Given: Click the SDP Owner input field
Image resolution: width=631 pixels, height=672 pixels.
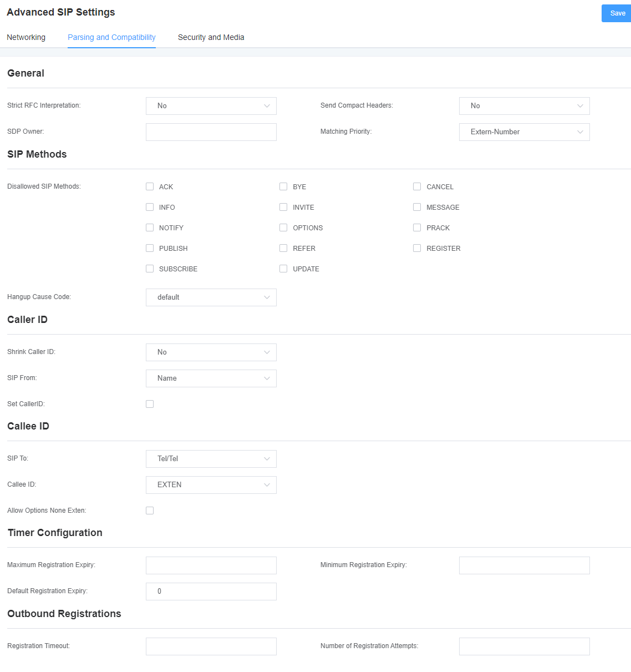Looking at the screenshot, I should point(211,132).
